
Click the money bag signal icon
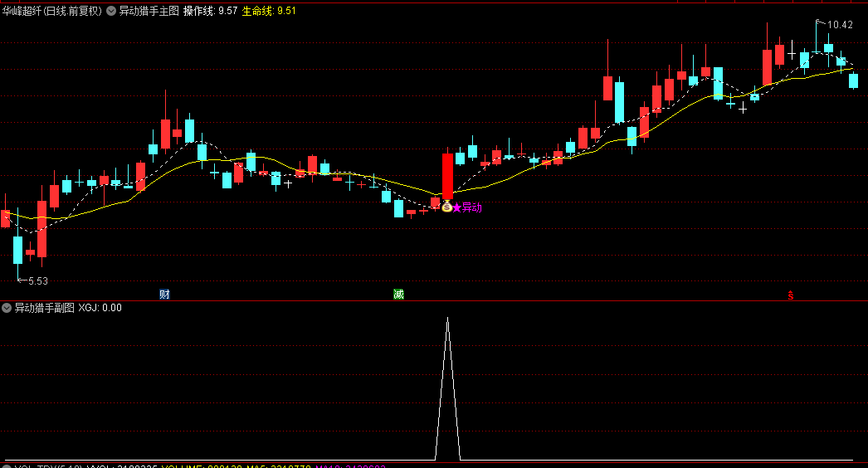(446, 207)
